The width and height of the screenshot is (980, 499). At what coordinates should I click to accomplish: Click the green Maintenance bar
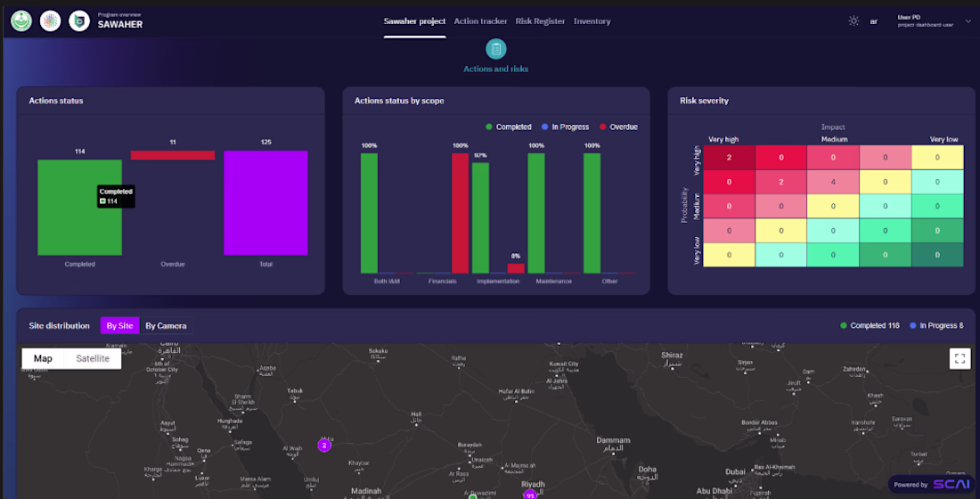click(x=536, y=213)
